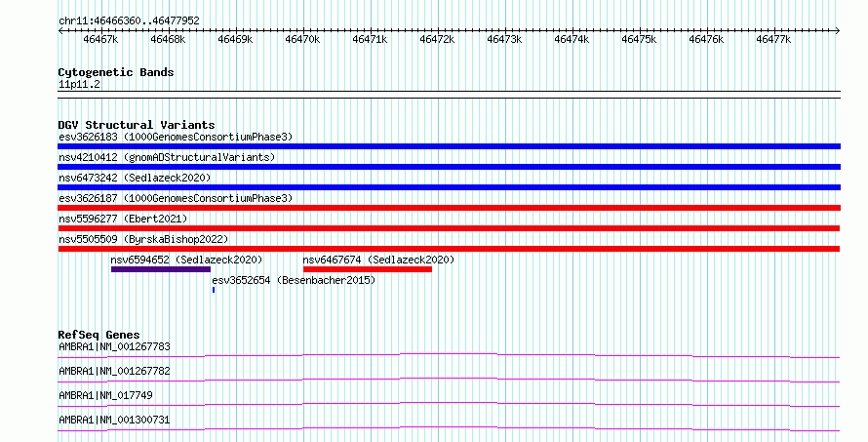Select the 11p11.2 band label
Image resolution: width=868 pixels, height=442 pixels.
click(x=79, y=84)
